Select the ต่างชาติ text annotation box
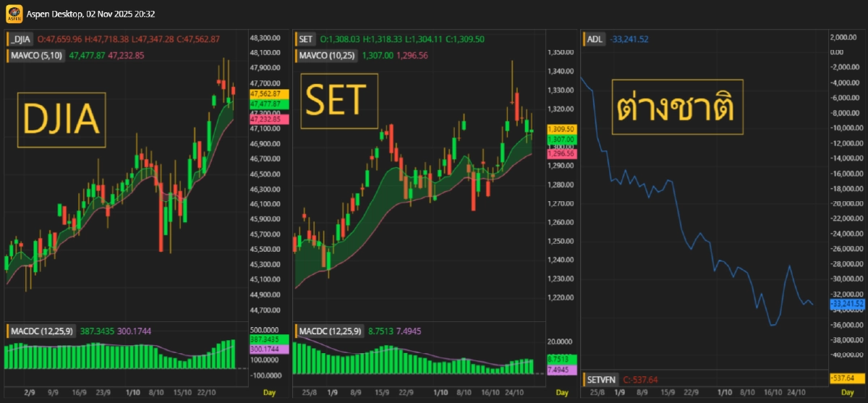 677,107
